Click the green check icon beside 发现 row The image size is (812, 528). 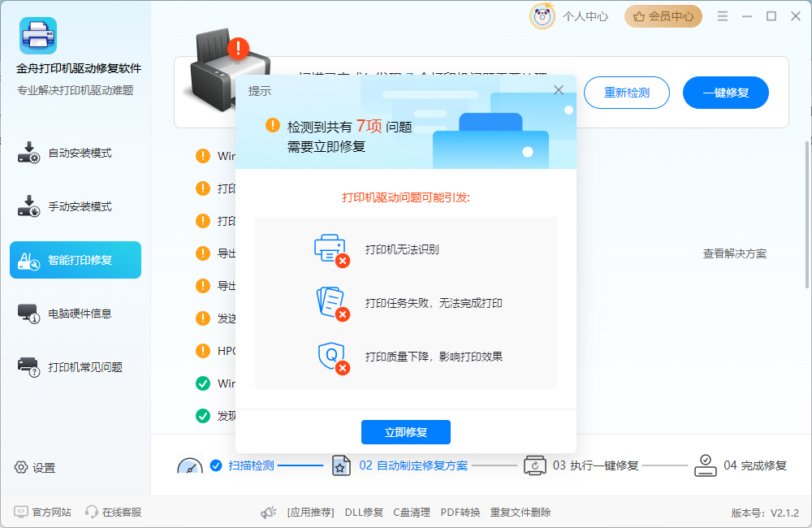tap(202, 416)
